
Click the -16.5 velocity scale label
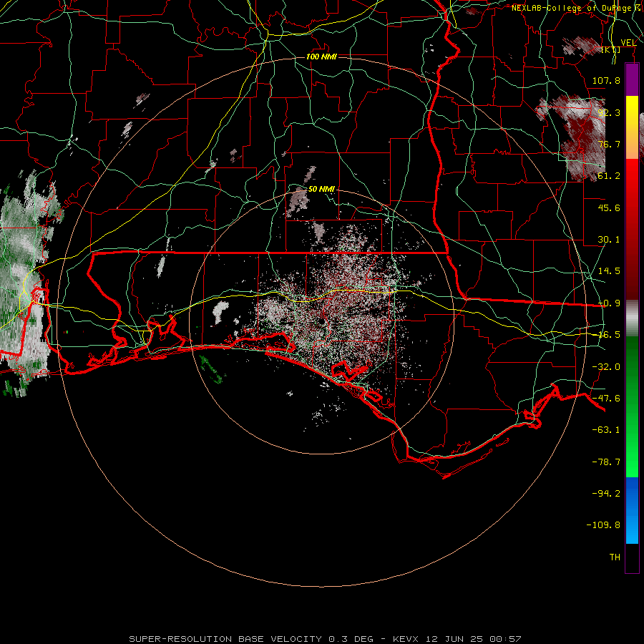point(609,335)
